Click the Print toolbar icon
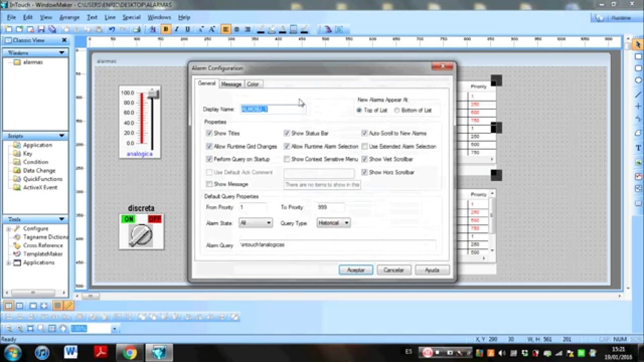644x362 pixels. [137, 29]
